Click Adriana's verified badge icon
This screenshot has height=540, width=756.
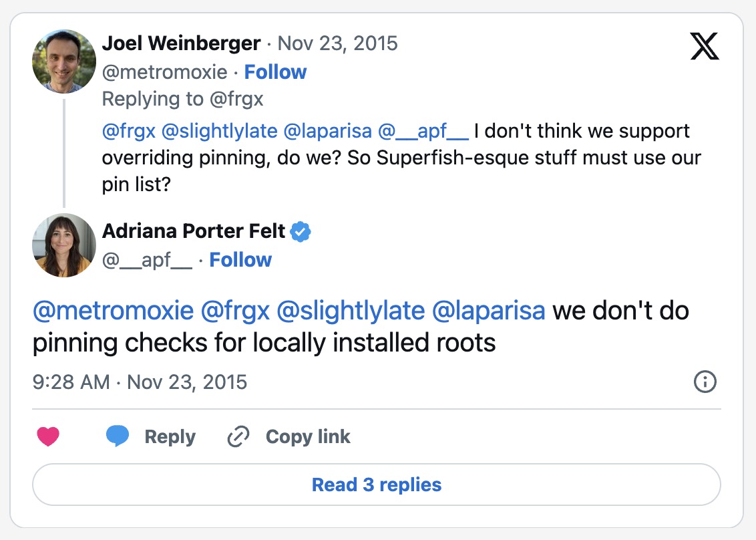[302, 232]
